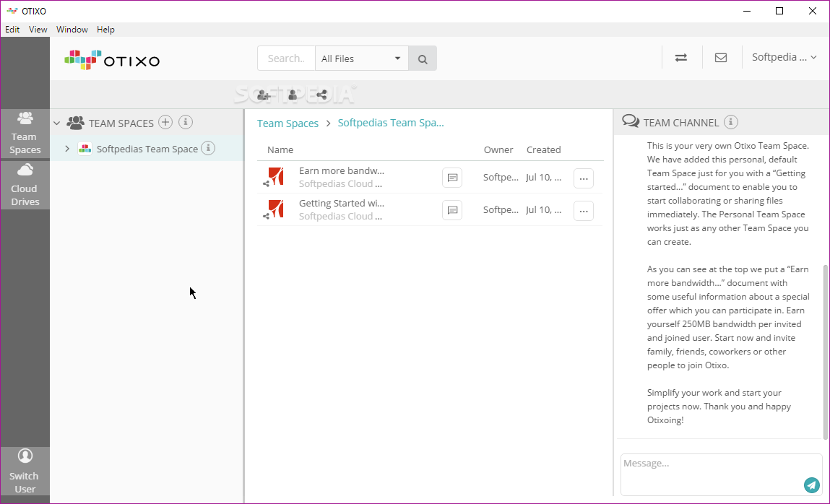The image size is (830, 504).
Task: Click the magnifier search button
Action: 423,58
